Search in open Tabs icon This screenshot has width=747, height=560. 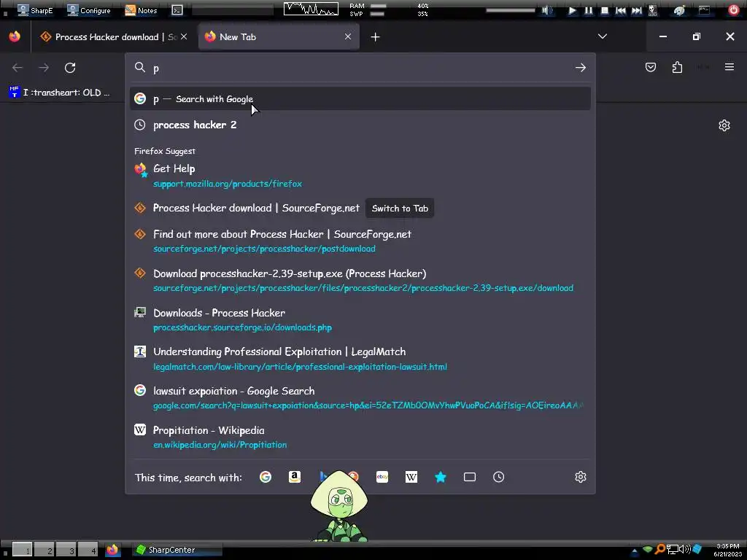click(x=470, y=477)
